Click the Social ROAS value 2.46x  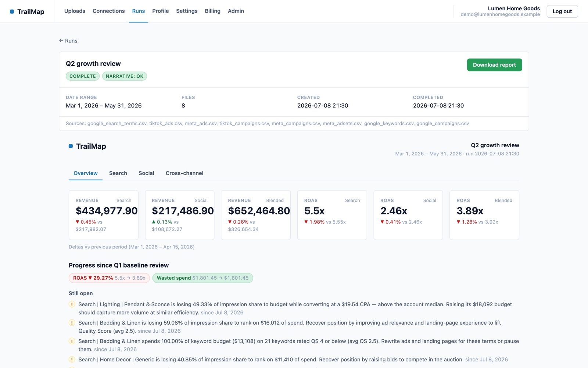[394, 211]
